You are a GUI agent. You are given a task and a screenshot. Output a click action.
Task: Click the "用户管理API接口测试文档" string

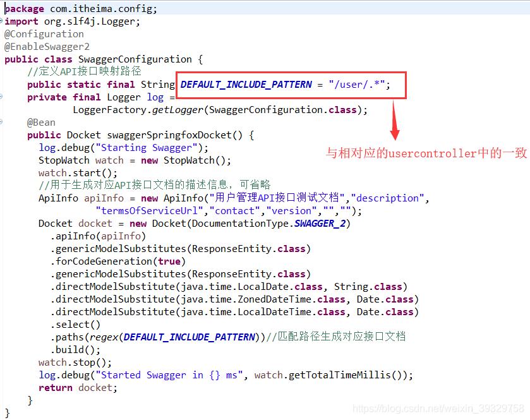(x=277, y=198)
